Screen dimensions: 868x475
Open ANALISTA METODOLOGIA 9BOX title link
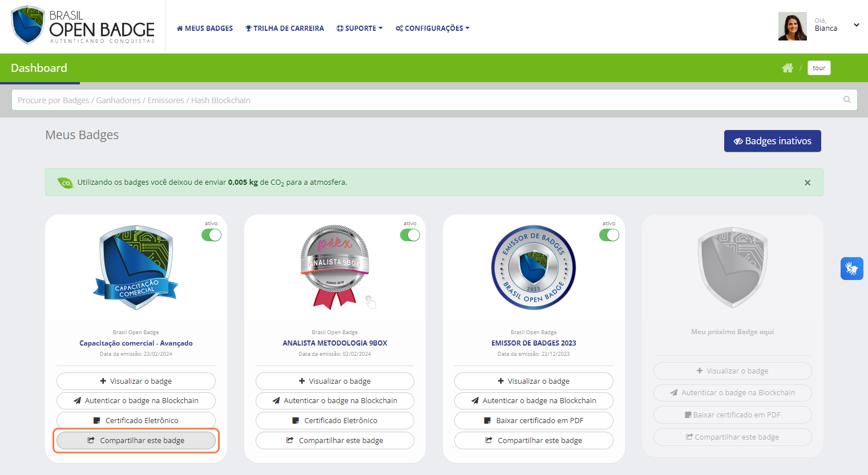point(335,343)
